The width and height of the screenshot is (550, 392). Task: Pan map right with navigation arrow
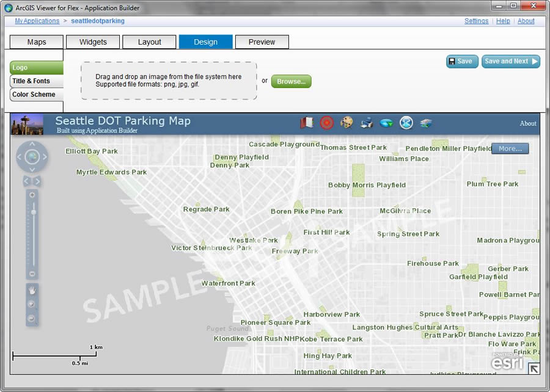45,157
